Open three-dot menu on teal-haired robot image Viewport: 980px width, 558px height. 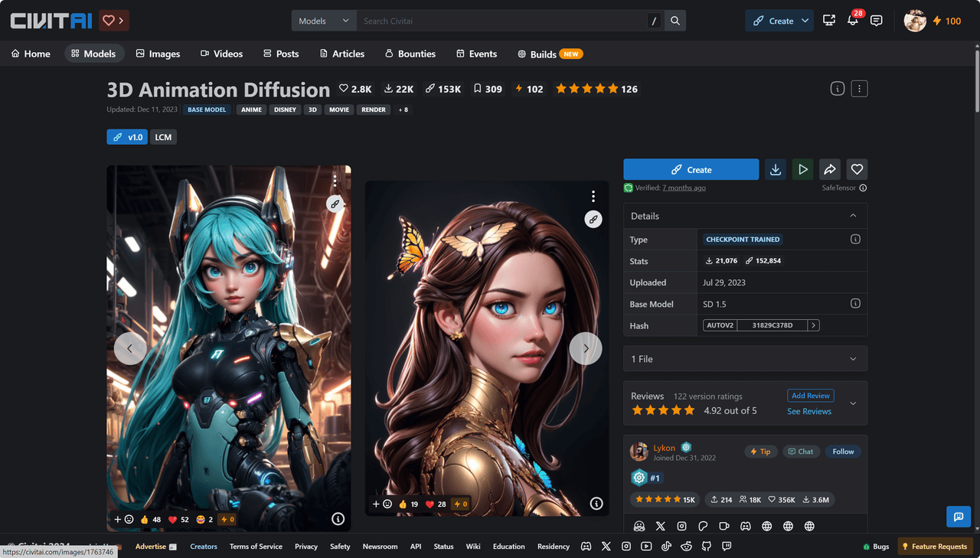point(335,181)
